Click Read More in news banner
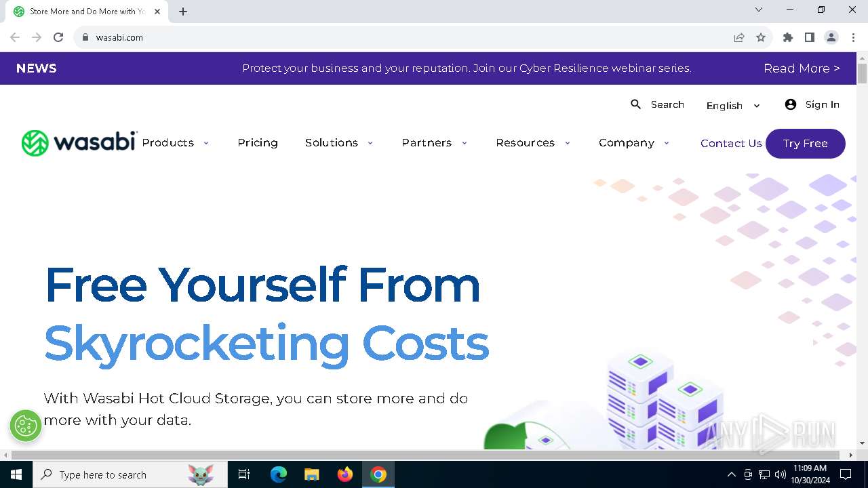Image resolution: width=868 pixels, height=488 pixels. pyautogui.click(x=802, y=68)
